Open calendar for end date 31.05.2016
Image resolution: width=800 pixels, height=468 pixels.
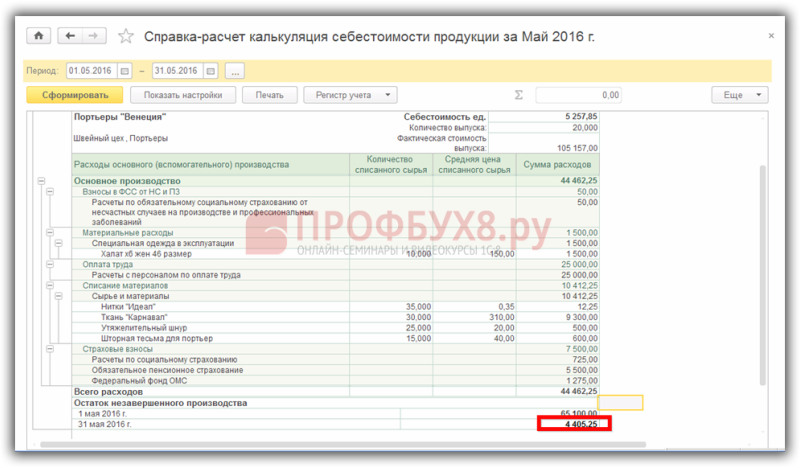click(211, 71)
